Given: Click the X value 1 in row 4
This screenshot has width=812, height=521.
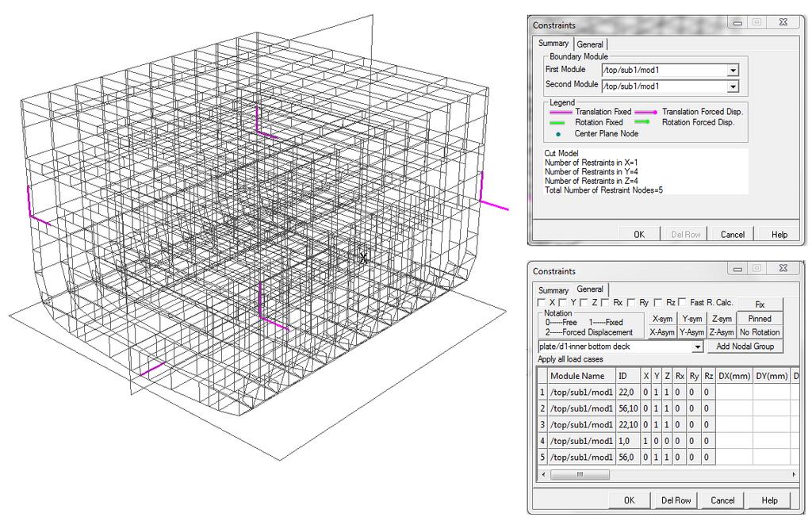Looking at the screenshot, I should (645, 441).
